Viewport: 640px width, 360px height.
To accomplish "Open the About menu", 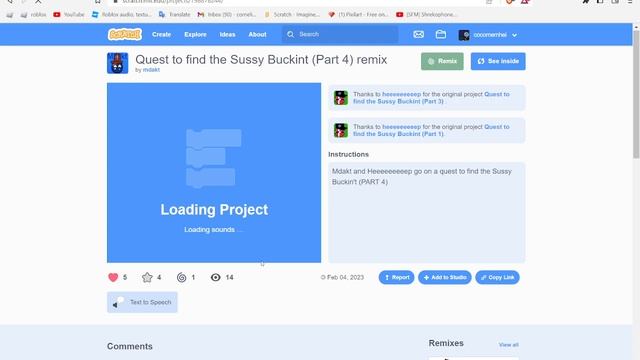I will [257, 34].
